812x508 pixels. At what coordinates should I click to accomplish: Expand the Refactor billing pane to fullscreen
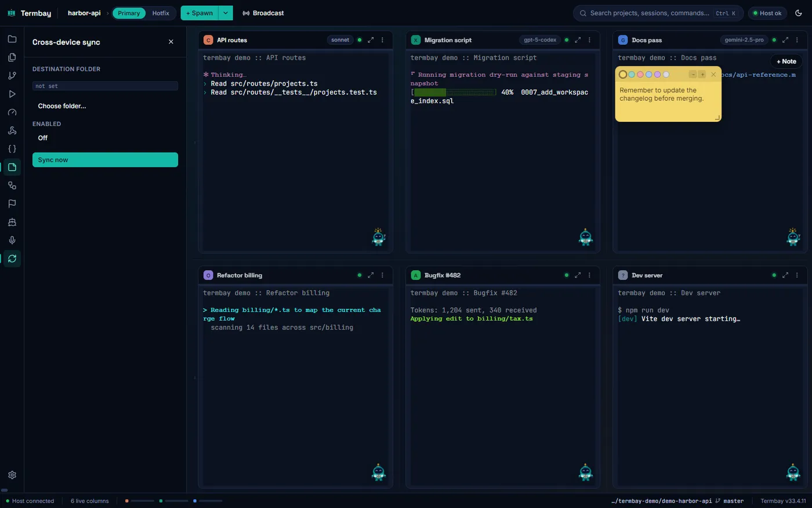pyautogui.click(x=371, y=275)
